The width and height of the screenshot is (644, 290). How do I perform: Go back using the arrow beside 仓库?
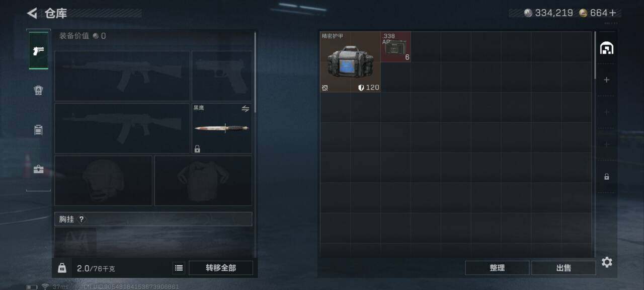coord(32,13)
